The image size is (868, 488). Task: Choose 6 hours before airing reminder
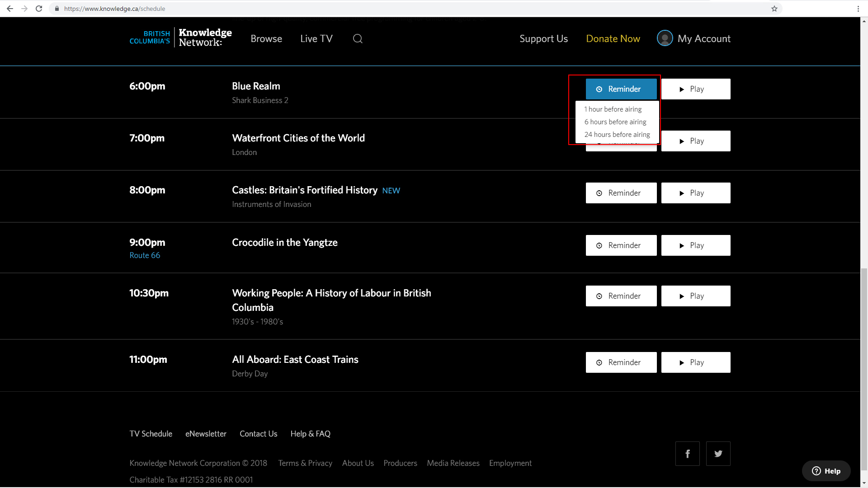pyautogui.click(x=615, y=122)
